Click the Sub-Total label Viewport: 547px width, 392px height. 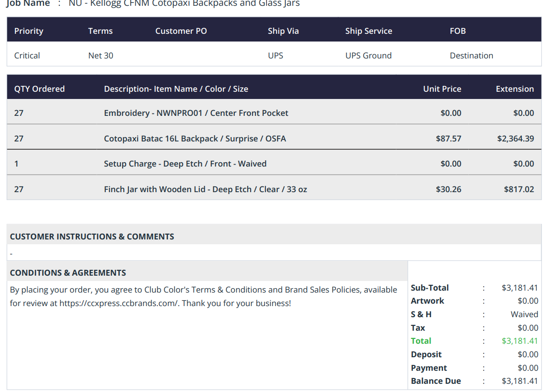[x=429, y=288]
